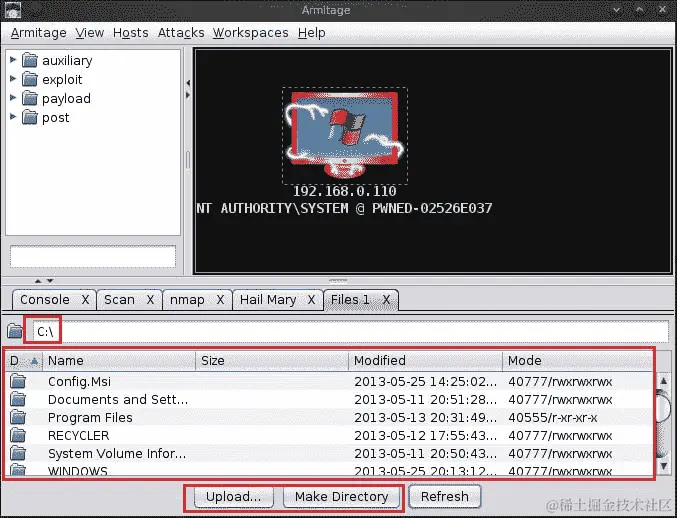
Task: Select the Config.Msi name entry
Action: 79,382
